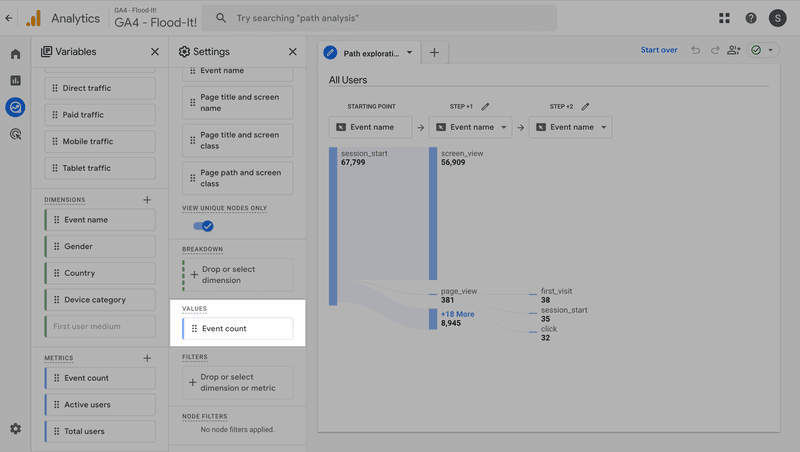Open the Google apps grid
The width and height of the screenshot is (800, 452).
(x=724, y=18)
